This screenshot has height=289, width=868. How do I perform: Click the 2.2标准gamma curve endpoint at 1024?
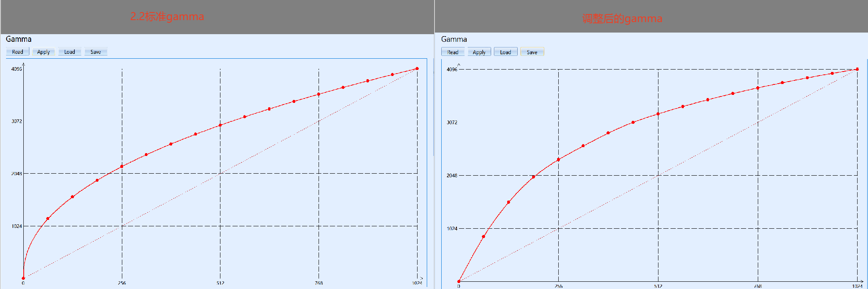[x=417, y=69]
